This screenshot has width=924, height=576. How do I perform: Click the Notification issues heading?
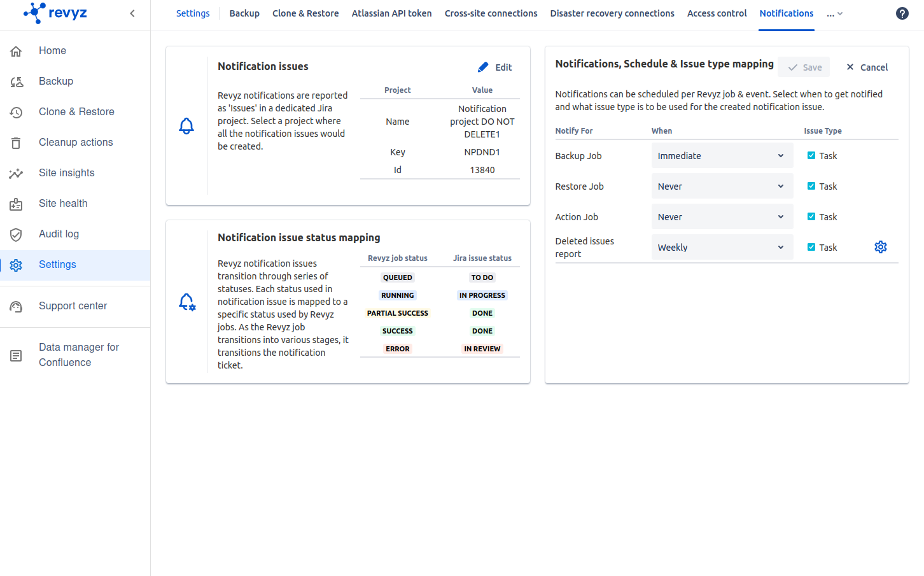point(263,66)
